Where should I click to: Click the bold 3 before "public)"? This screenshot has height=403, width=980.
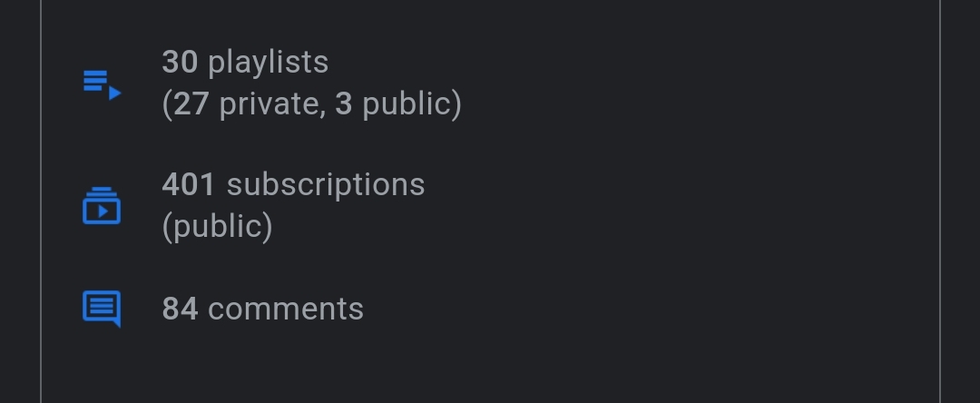click(x=343, y=104)
